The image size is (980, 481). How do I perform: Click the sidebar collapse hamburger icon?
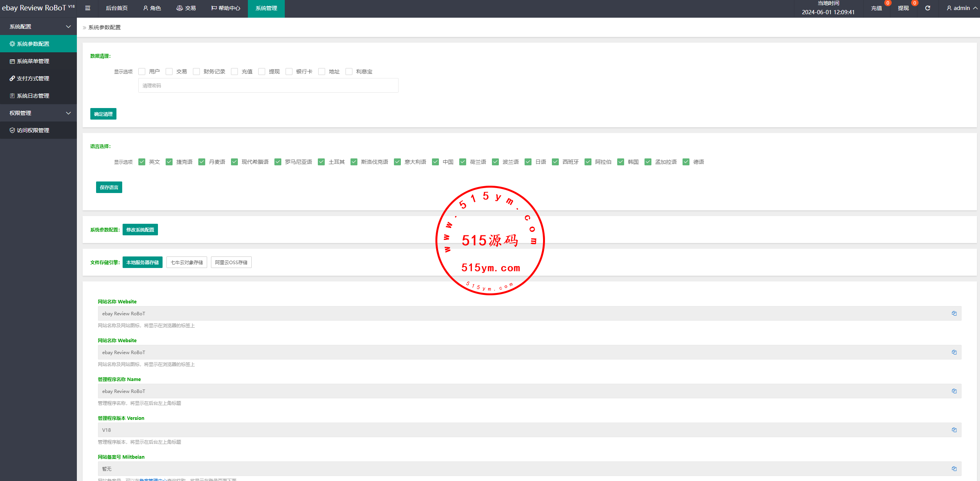(x=88, y=8)
